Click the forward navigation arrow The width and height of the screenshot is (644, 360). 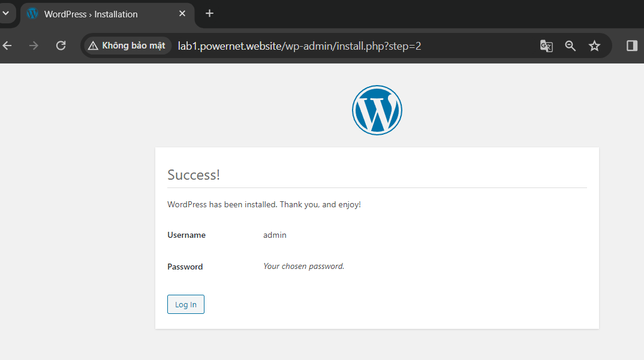click(34, 46)
